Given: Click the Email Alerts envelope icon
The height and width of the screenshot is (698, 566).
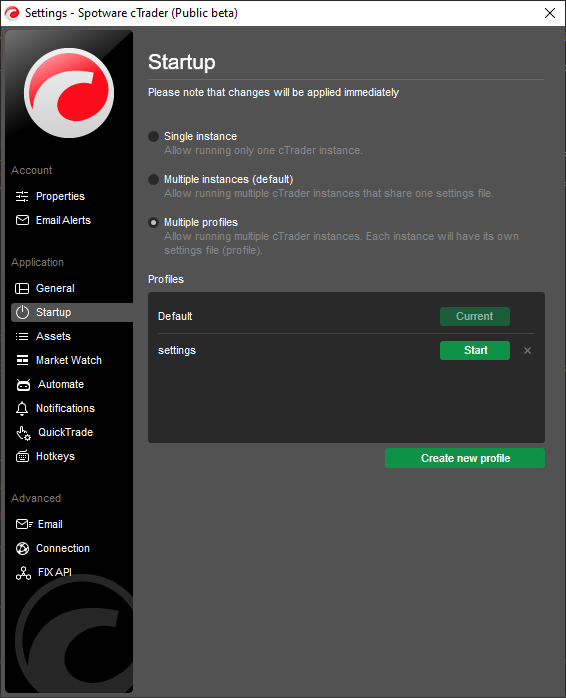Looking at the screenshot, I should (x=22, y=220).
